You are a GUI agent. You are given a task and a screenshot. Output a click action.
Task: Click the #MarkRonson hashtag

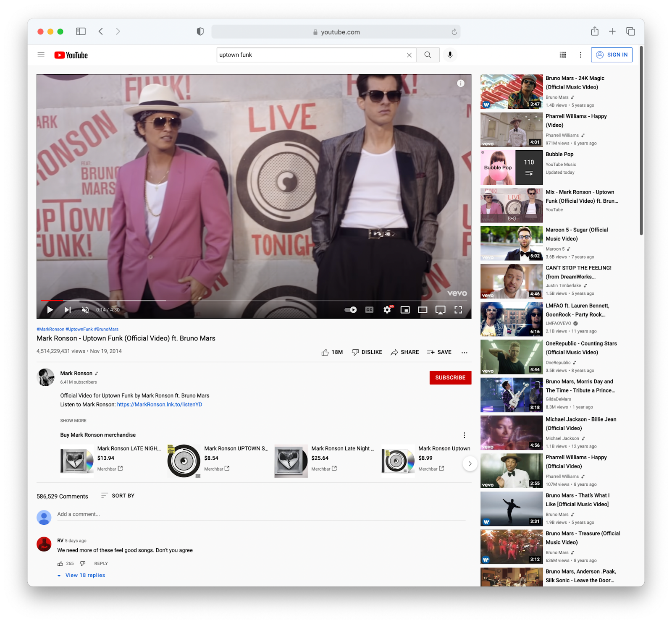pyautogui.click(x=50, y=329)
